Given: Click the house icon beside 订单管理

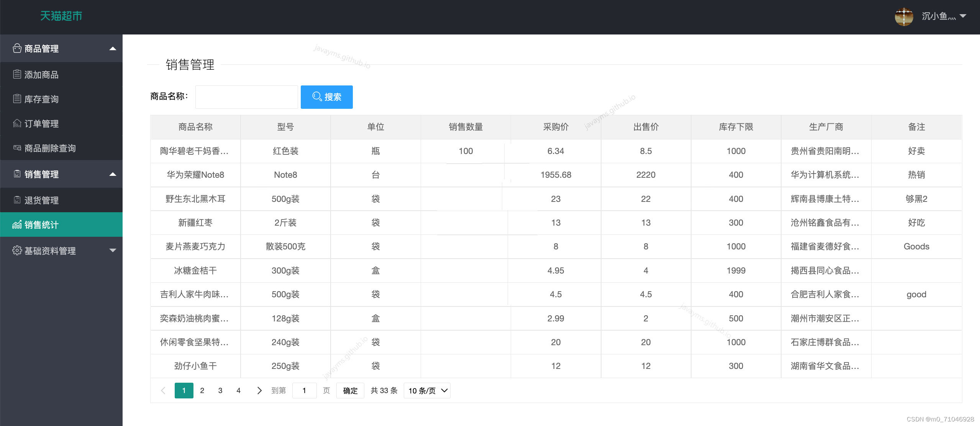Looking at the screenshot, I should [x=17, y=123].
